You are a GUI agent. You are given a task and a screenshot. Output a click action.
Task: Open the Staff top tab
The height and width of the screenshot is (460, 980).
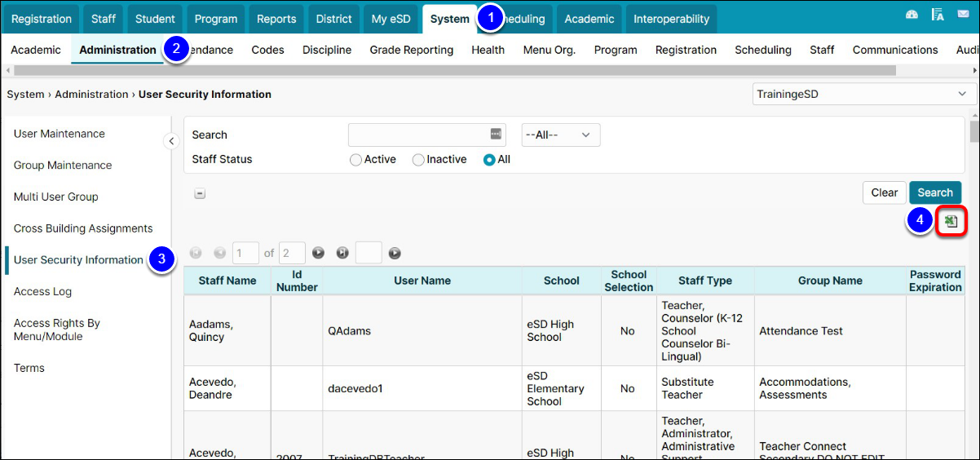coord(104,19)
